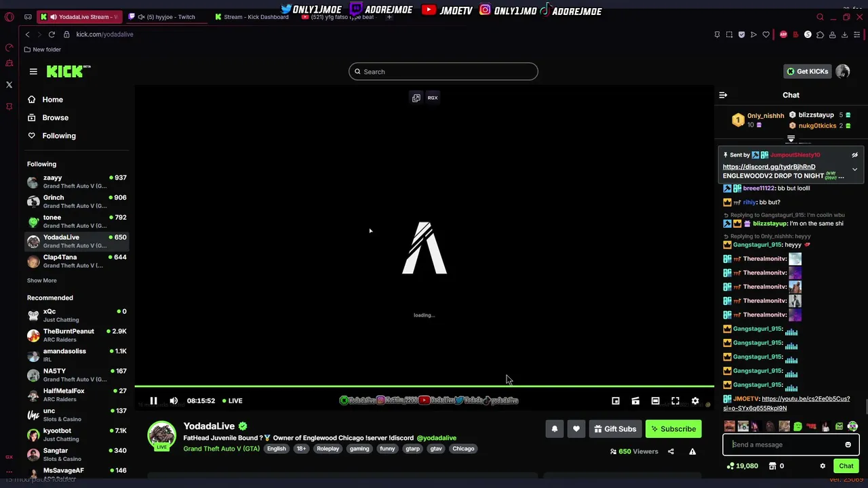Expand pinned message chevron

coord(854,169)
